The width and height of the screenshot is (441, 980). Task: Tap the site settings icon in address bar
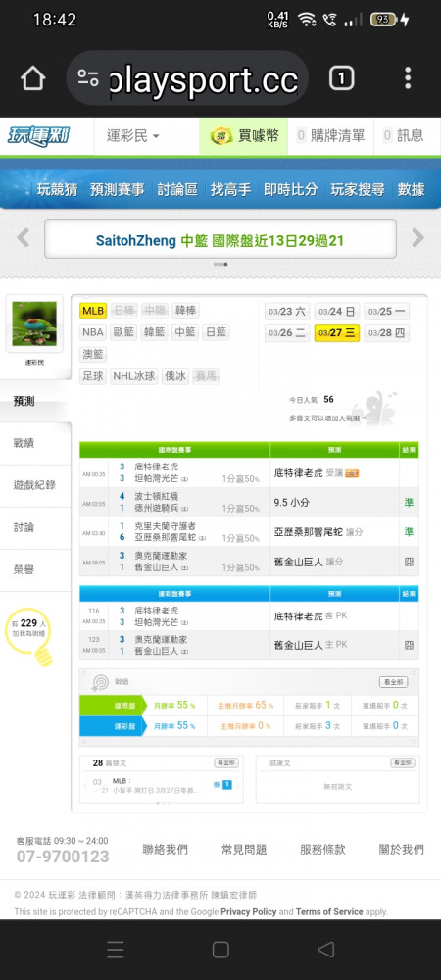(88, 78)
